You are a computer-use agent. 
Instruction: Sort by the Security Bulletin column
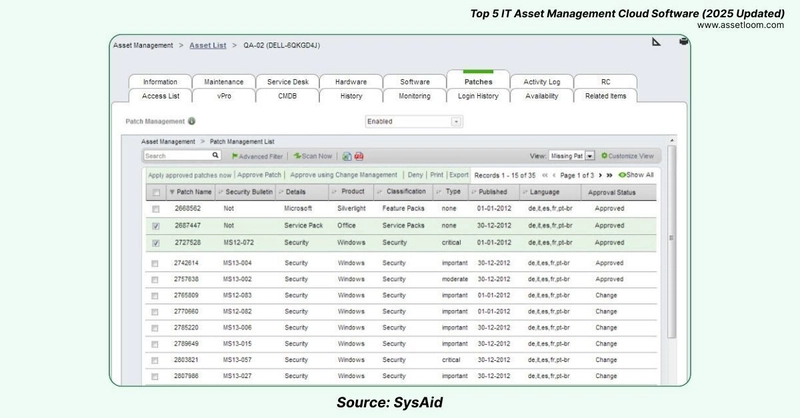tap(245, 192)
